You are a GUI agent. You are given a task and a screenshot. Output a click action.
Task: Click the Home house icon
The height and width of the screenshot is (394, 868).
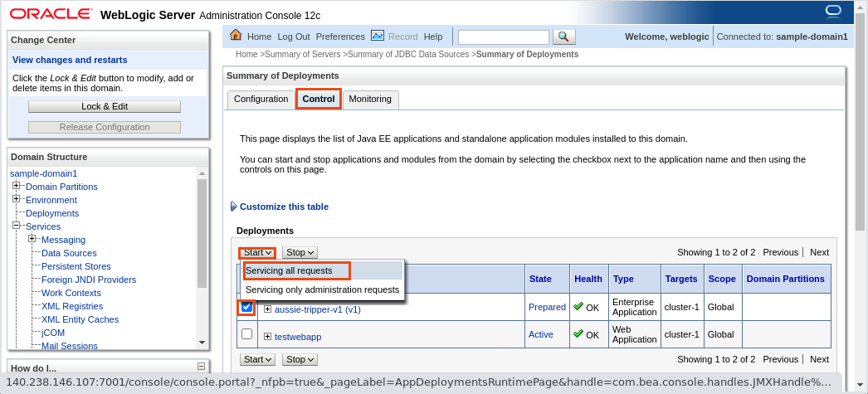pos(236,36)
